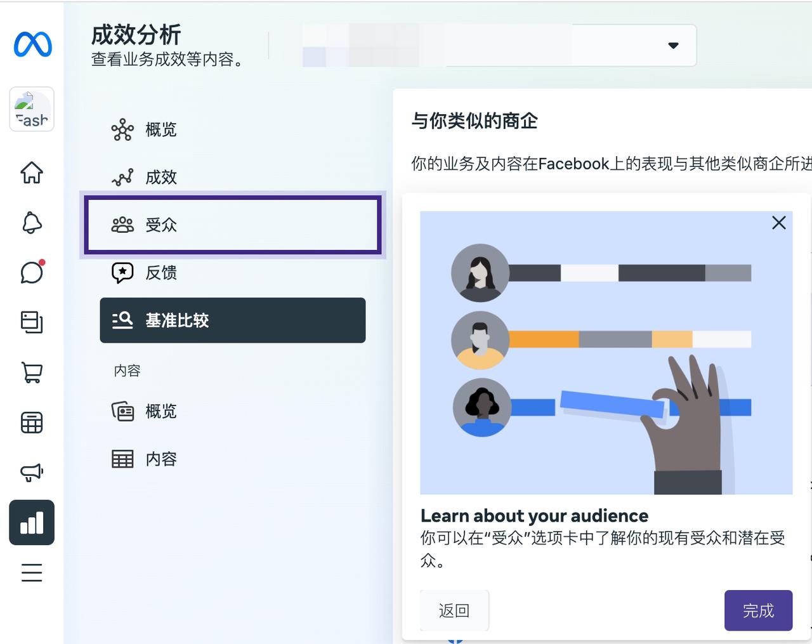Click the audience illustration image
This screenshot has width=812, height=644.
click(x=606, y=353)
